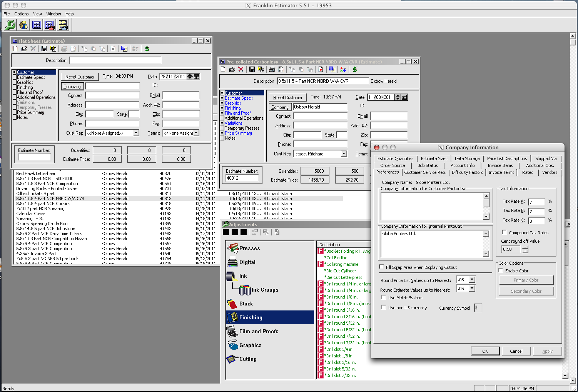
Task: Select Stock in the Adjustments category list
Action: pyautogui.click(x=270, y=304)
